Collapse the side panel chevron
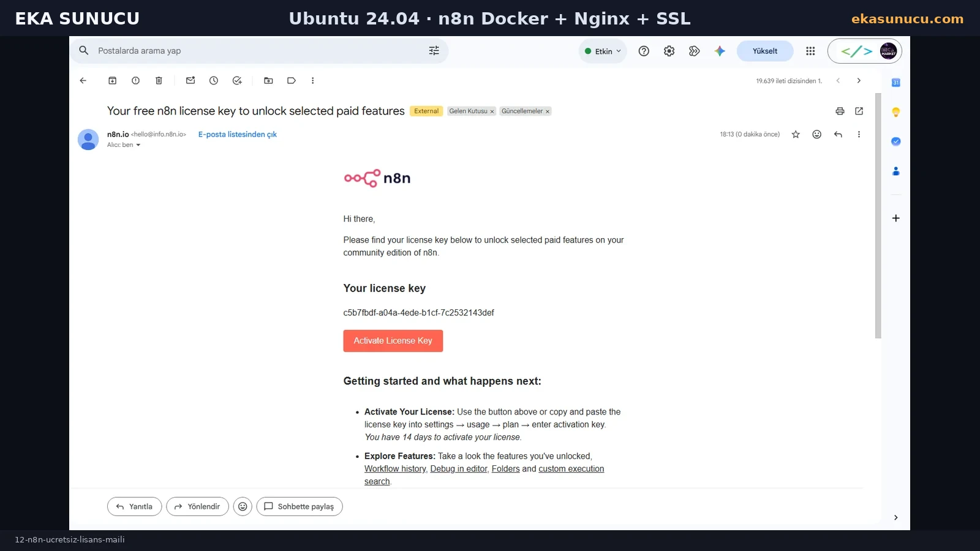The image size is (980, 551). pos(896,518)
